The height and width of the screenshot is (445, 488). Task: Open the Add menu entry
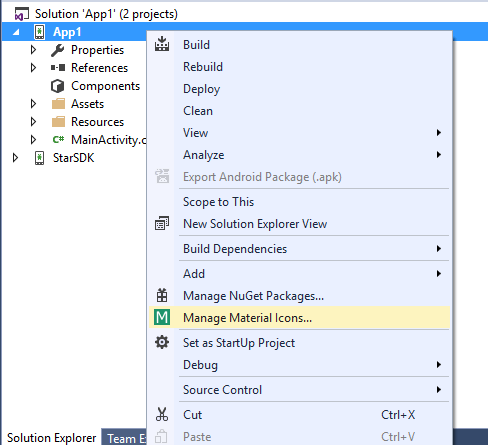click(x=299, y=274)
